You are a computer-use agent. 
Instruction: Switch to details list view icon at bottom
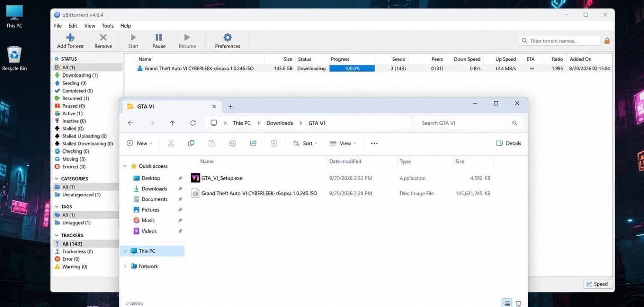coord(507,303)
